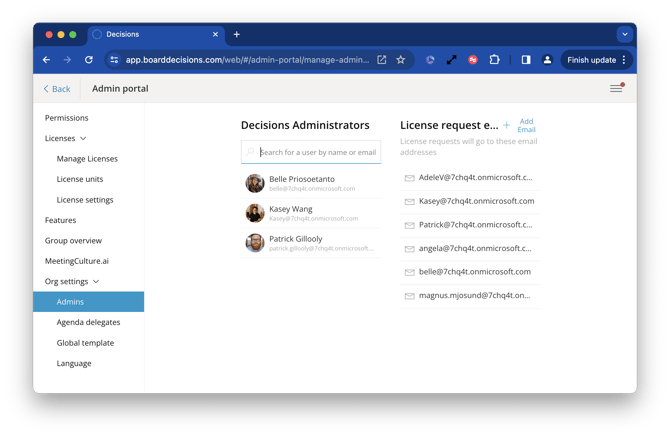Open a new browser tab with plus
The height and width of the screenshot is (437, 670).
pyautogui.click(x=237, y=34)
